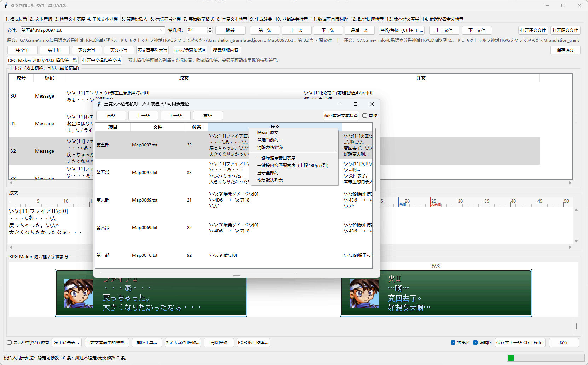Uncheck the 编辑区 checkbox
Viewport: 588px width, 365px height.
tap(475, 343)
